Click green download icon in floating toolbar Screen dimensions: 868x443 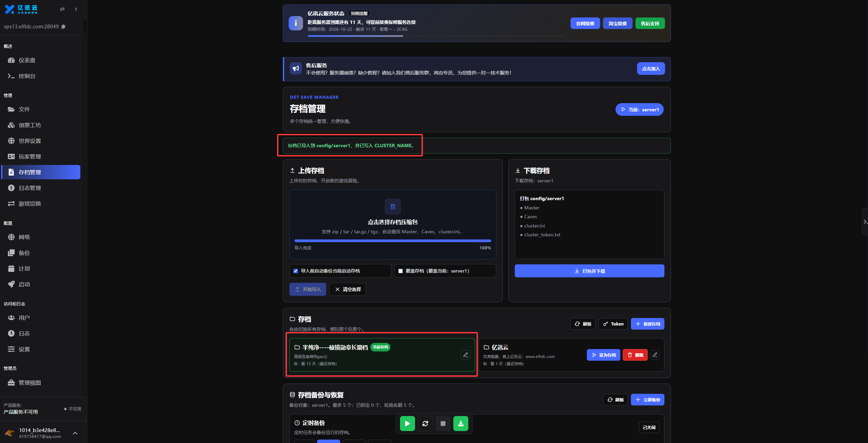click(x=461, y=424)
